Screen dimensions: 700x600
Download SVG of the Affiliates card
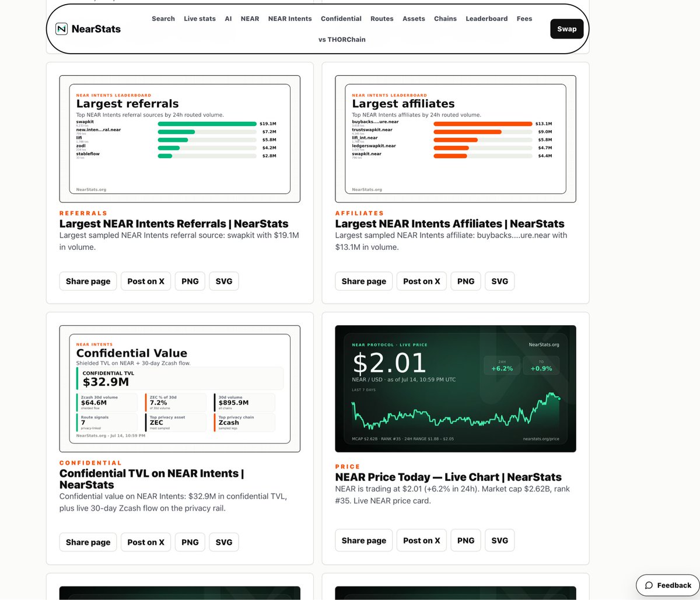pyautogui.click(x=500, y=281)
